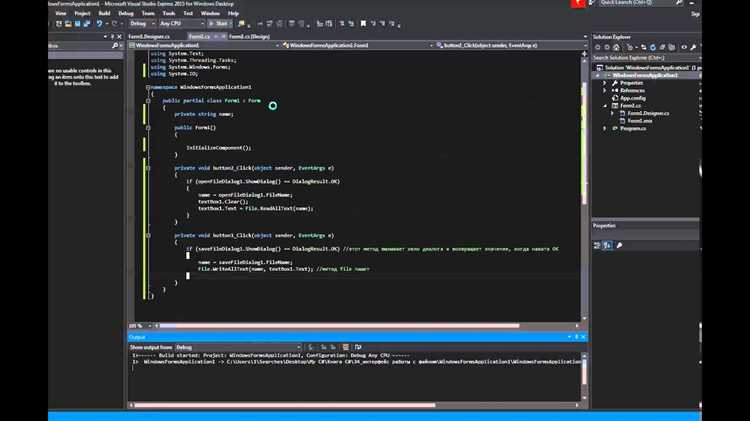Screen dimensions: 750x421
Task: Open the Any CPU platform dropdown
Action: click(x=182, y=23)
